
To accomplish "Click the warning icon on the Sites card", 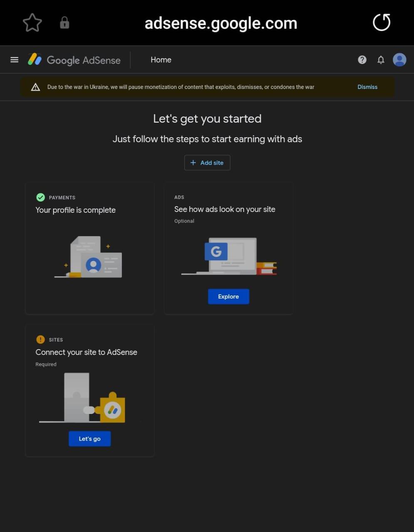I will pos(40,339).
